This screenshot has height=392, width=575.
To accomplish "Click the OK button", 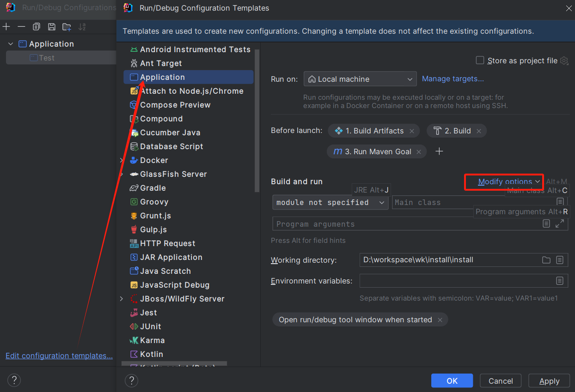I will 452,381.
